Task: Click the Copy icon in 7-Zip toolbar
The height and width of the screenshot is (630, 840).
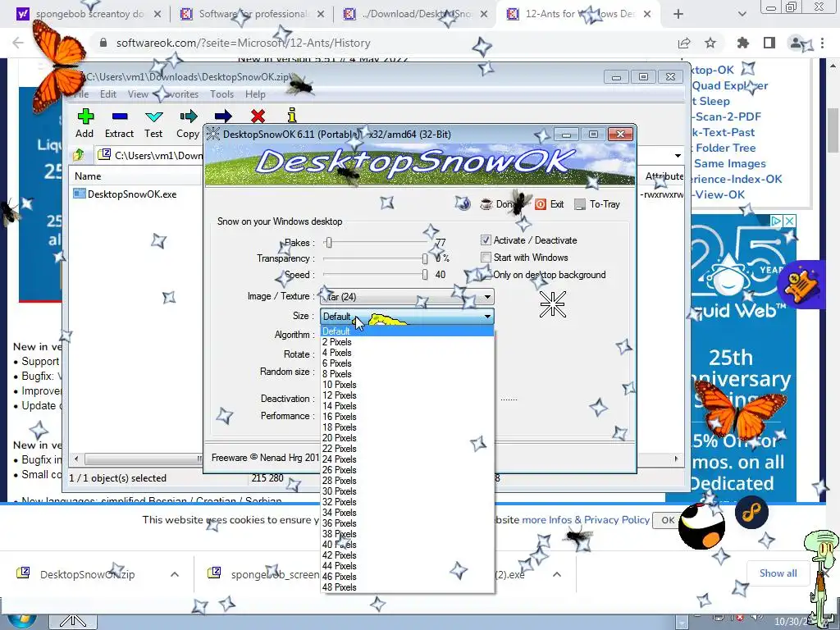Action: pyautogui.click(x=188, y=116)
